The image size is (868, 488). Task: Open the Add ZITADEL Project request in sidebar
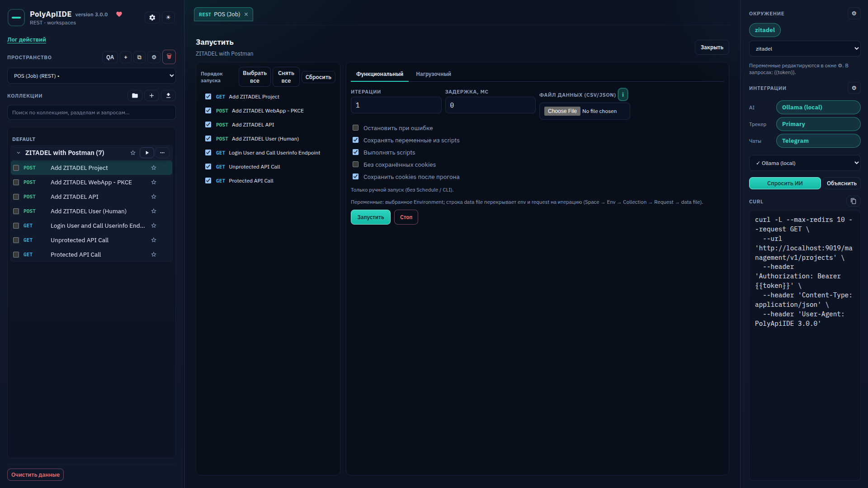(91, 168)
